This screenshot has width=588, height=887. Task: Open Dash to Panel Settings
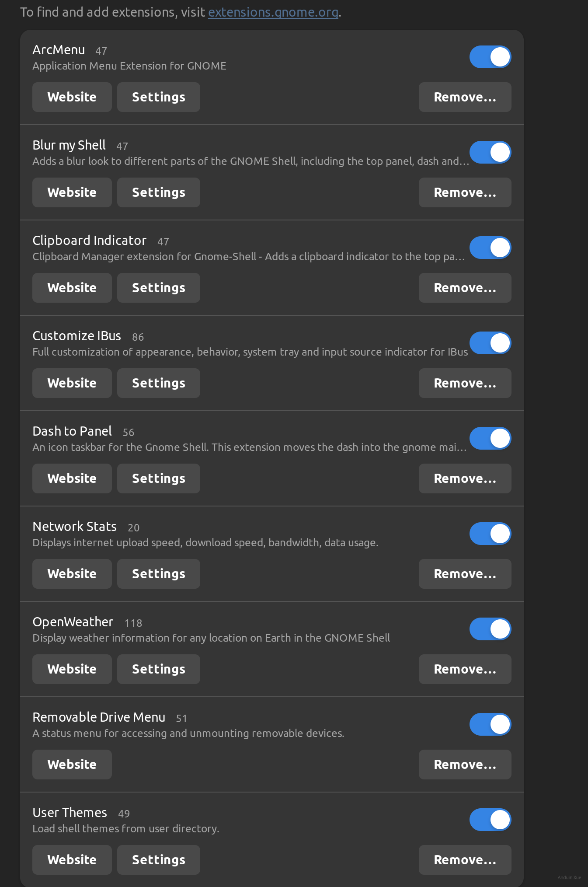pyautogui.click(x=158, y=478)
